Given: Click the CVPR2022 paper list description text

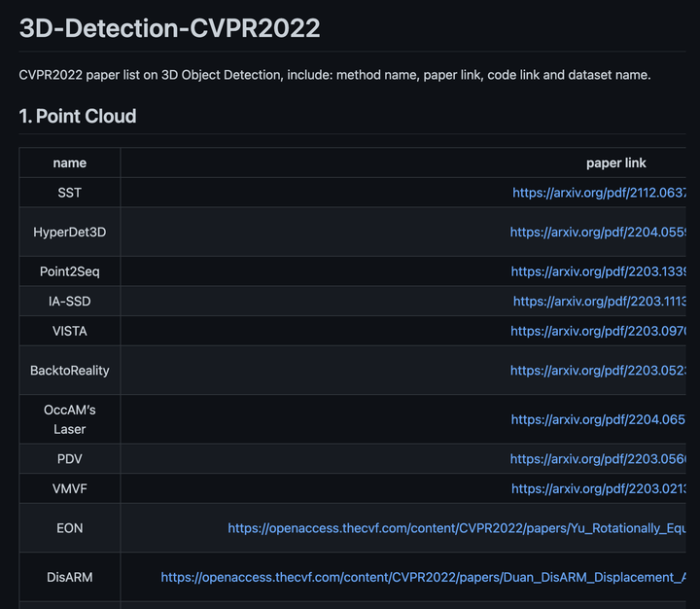Looking at the screenshot, I should pos(334,75).
